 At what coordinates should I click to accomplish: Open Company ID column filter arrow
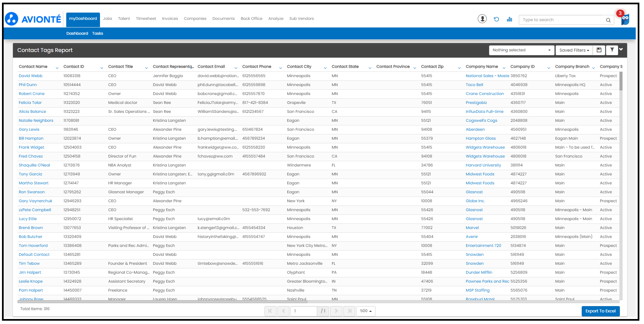549,68
